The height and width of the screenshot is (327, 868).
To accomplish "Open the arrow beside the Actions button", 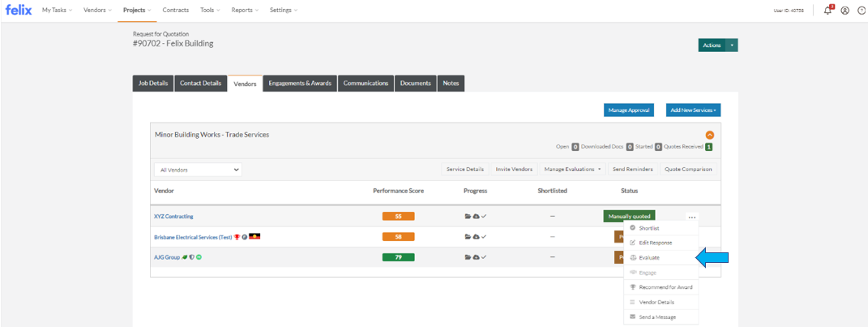I will pyautogui.click(x=732, y=45).
